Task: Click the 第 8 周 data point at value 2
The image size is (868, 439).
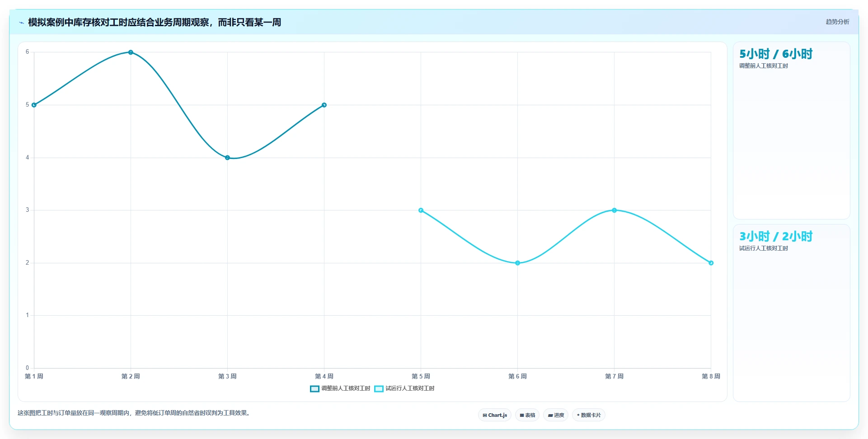Action: click(711, 263)
